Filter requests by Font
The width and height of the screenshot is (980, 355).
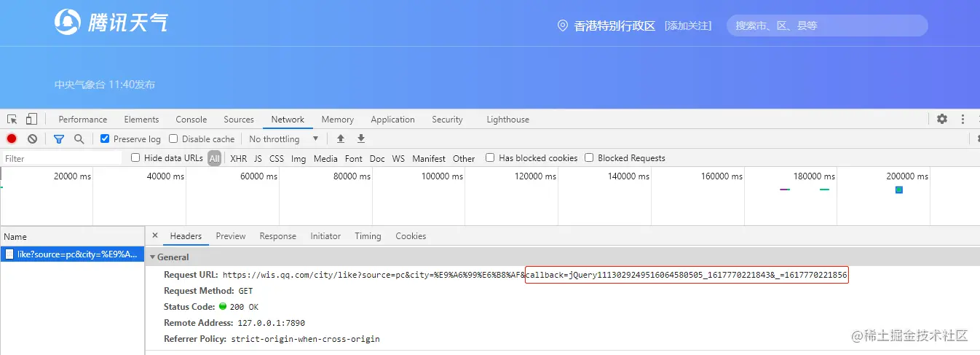click(x=354, y=158)
